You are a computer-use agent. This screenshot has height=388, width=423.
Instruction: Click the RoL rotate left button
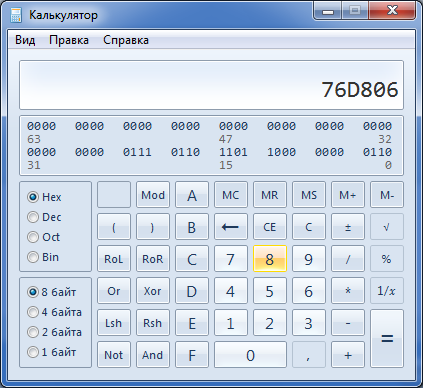[x=114, y=259]
